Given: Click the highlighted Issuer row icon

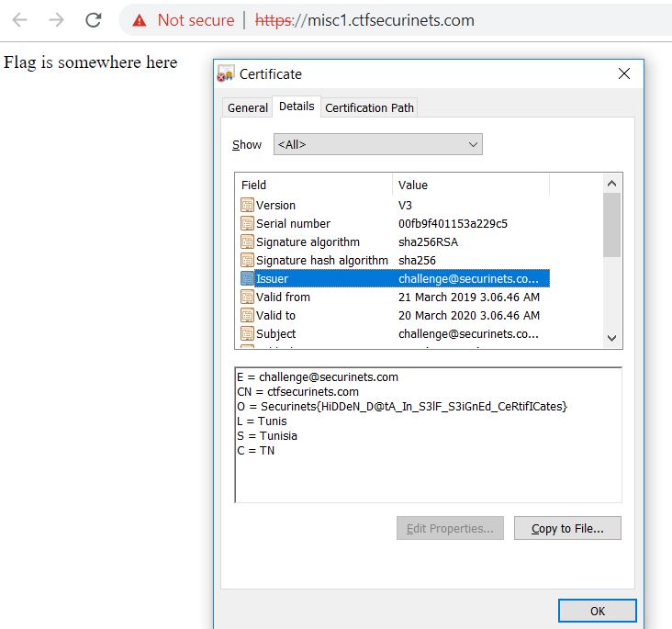Looking at the screenshot, I should (x=247, y=279).
